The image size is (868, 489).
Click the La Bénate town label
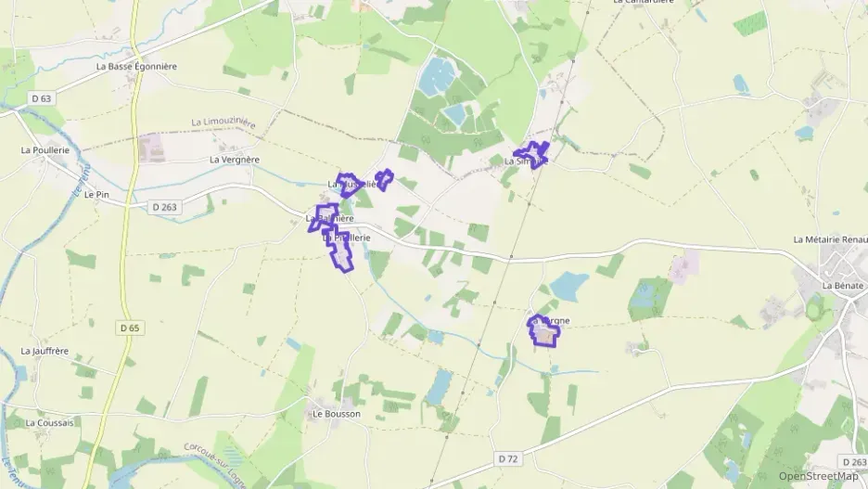click(843, 286)
